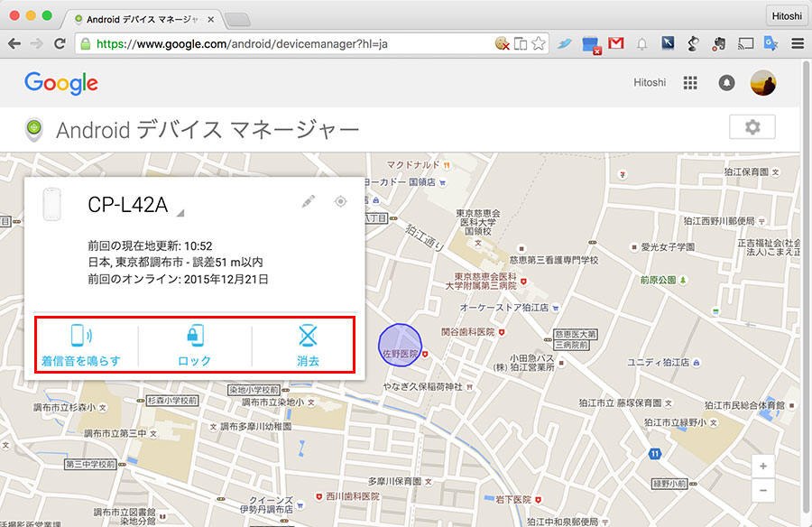Zoom out the map with minus
The image size is (812, 527).
tap(762, 490)
